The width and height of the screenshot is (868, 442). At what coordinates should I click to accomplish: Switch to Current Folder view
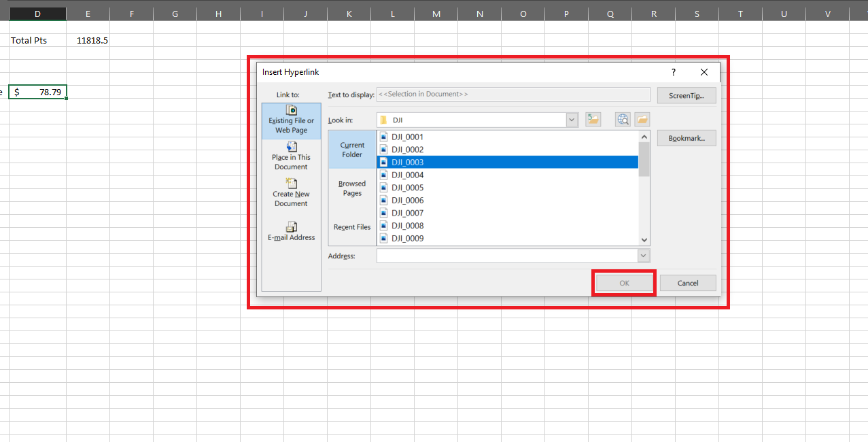[352, 150]
